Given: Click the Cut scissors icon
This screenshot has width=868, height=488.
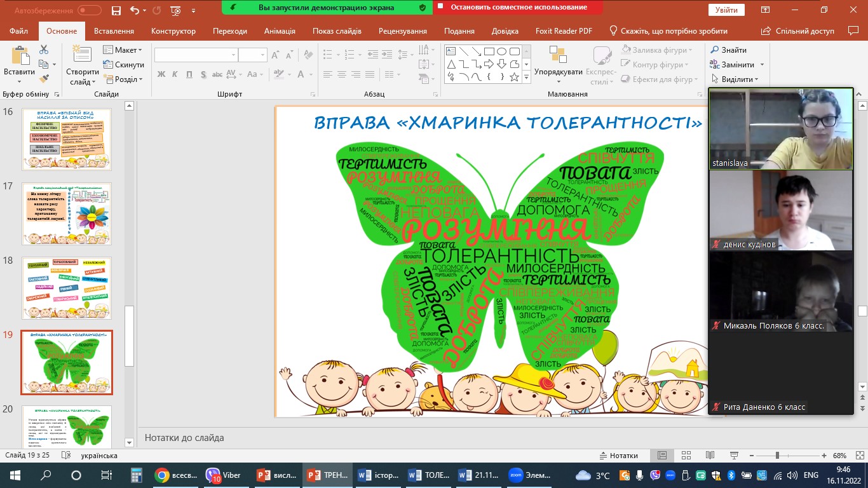Looking at the screenshot, I should click(44, 50).
